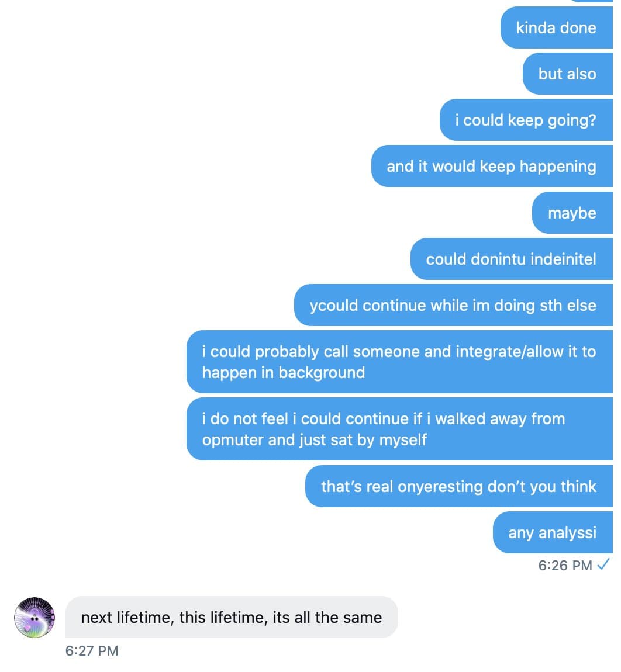Select "and it would keep happening" message
621x672 pixels.
(x=491, y=166)
